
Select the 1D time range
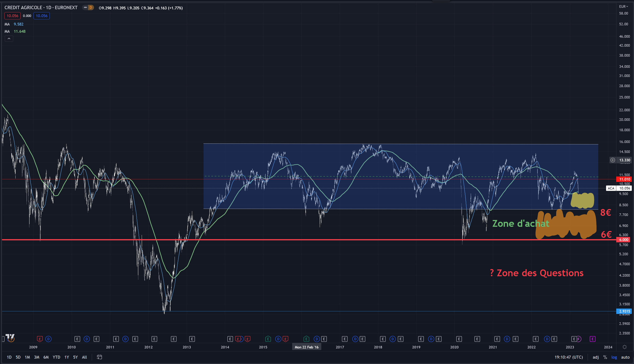9,357
